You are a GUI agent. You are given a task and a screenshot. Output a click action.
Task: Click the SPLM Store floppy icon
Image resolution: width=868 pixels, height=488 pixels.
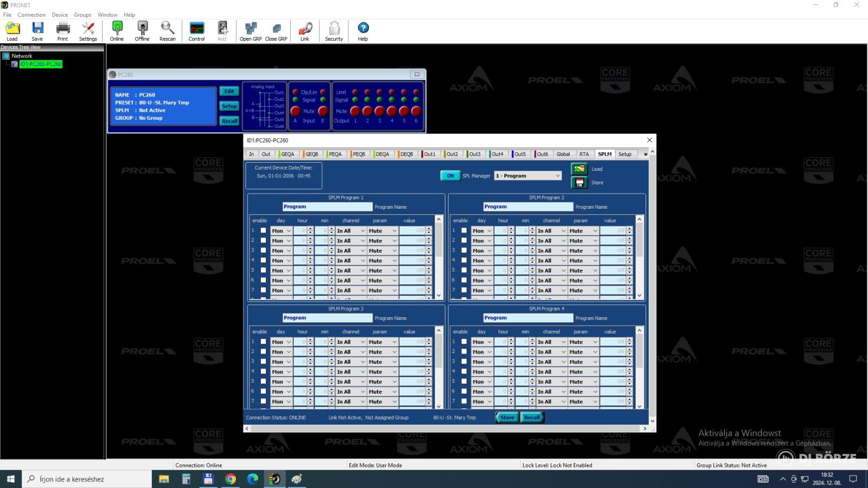pos(579,182)
